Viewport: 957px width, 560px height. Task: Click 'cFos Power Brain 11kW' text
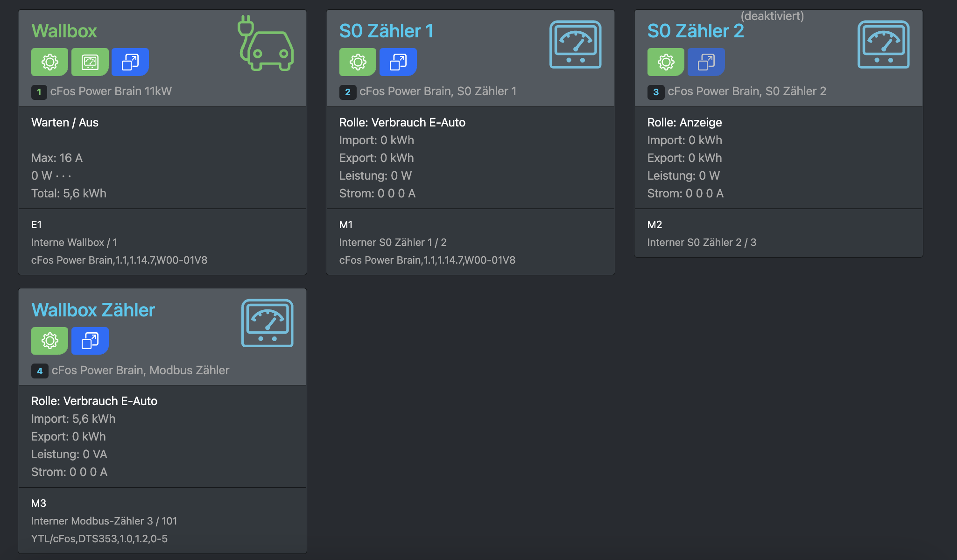click(111, 91)
